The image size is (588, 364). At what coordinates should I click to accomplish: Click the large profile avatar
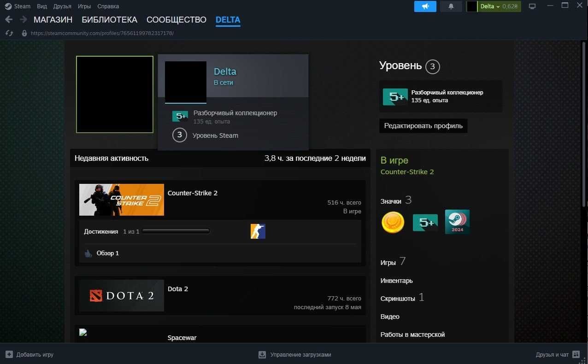(115, 94)
